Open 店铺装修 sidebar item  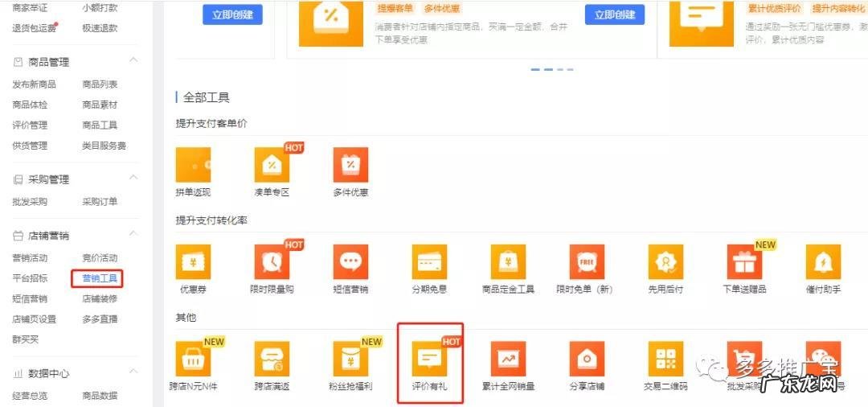click(x=100, y=299)
